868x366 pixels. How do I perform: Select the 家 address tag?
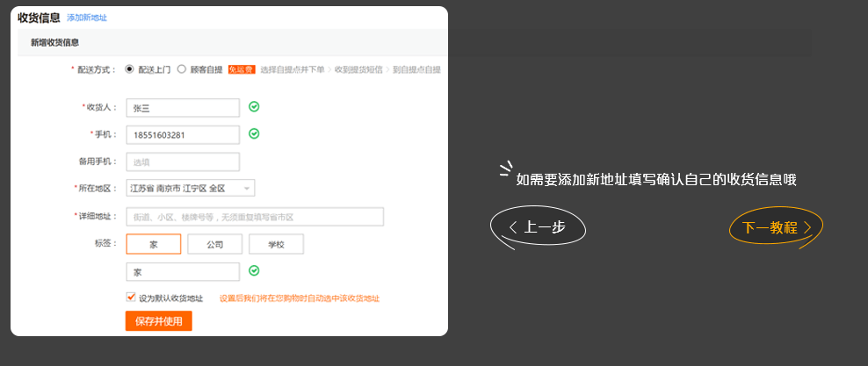154,245
